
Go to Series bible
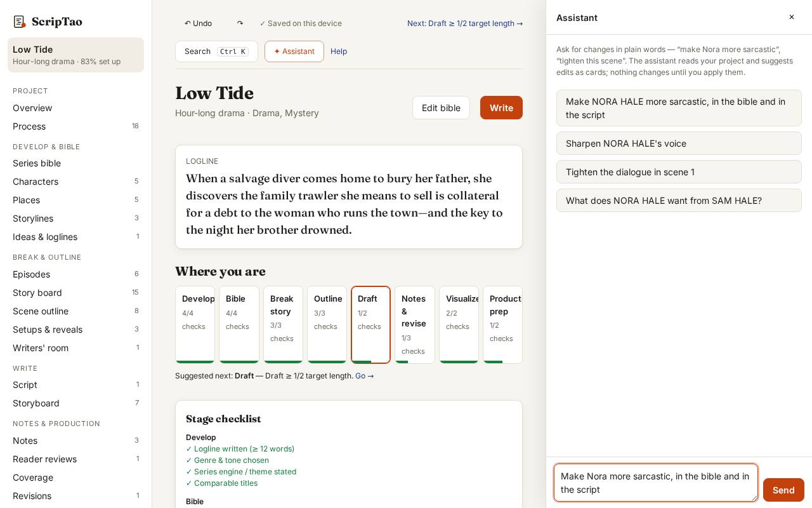point(75,163)
